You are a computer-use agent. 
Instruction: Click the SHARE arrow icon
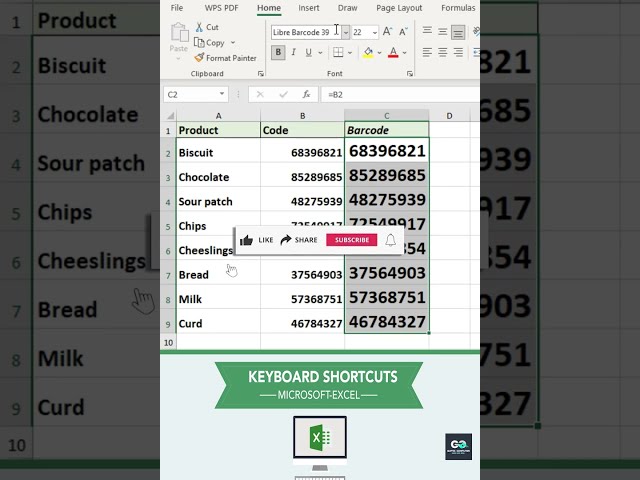tap(286, 240)
